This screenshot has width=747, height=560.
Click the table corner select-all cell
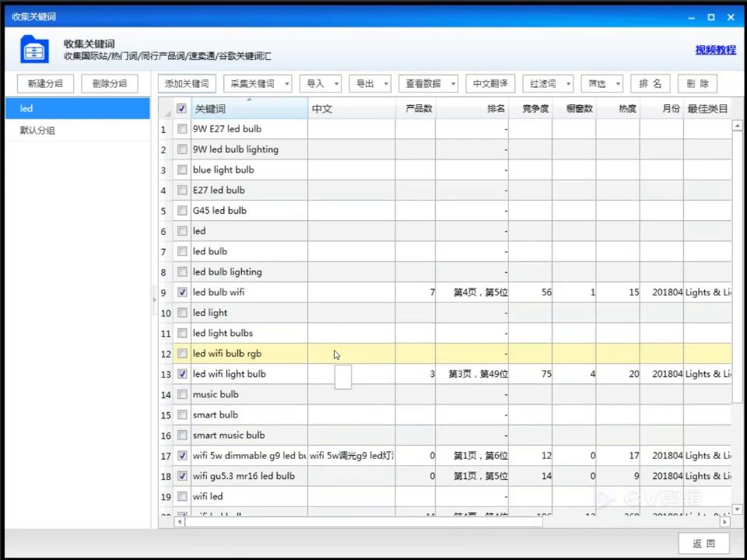(x=166, y=109)
